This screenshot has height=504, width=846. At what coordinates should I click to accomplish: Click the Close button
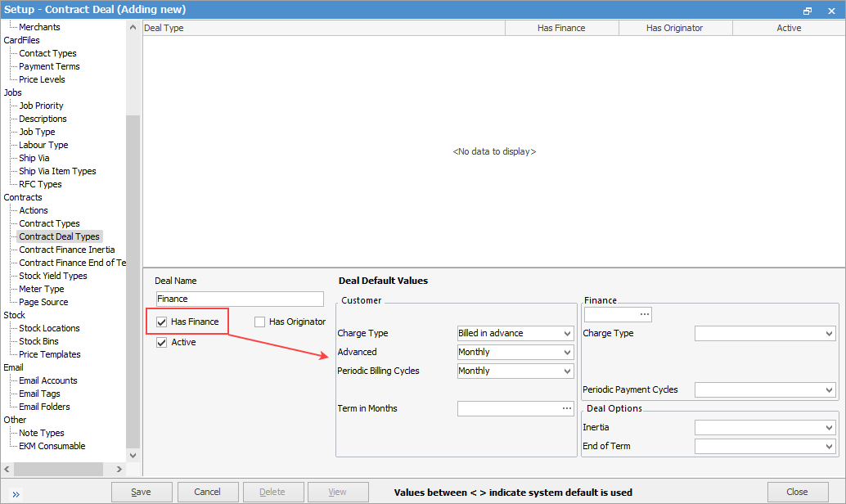pyautogui.click(x=798, y=492)
